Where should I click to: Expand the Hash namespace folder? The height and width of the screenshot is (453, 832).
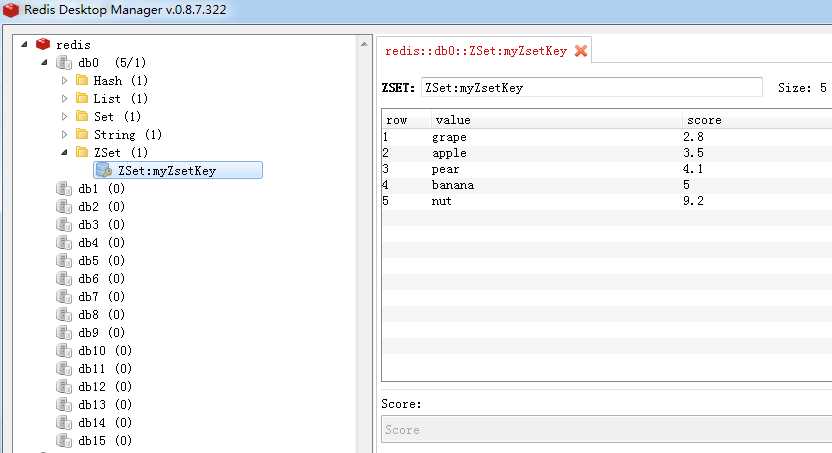pos(65,81)
